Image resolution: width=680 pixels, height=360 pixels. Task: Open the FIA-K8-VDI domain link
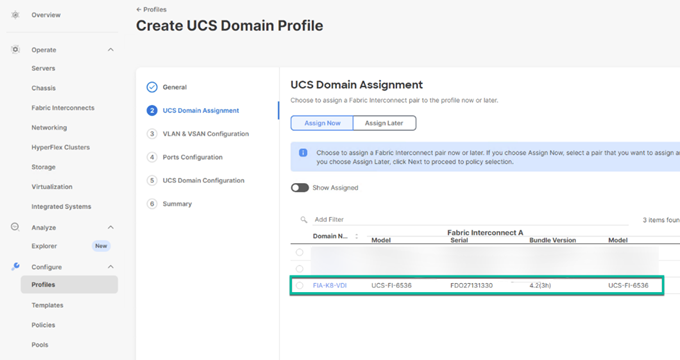[x=330, y=285]
